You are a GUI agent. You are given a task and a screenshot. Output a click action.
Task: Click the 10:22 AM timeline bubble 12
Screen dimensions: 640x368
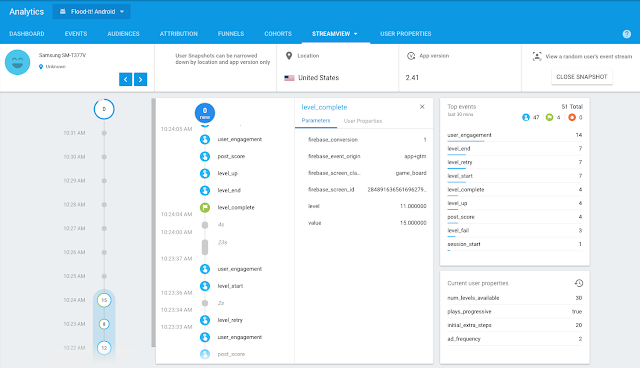[104, 348]
